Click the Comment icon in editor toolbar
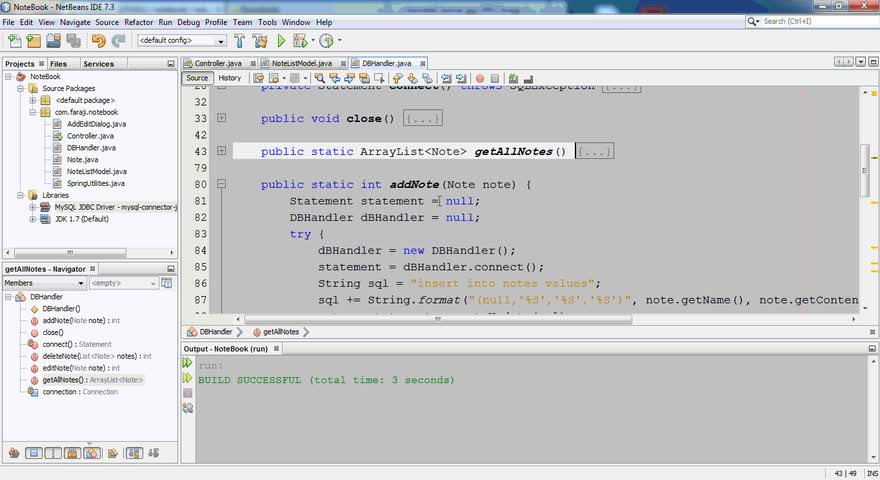Image resolution: width=880 pixels, height=480 pixels. click(513, 78)
